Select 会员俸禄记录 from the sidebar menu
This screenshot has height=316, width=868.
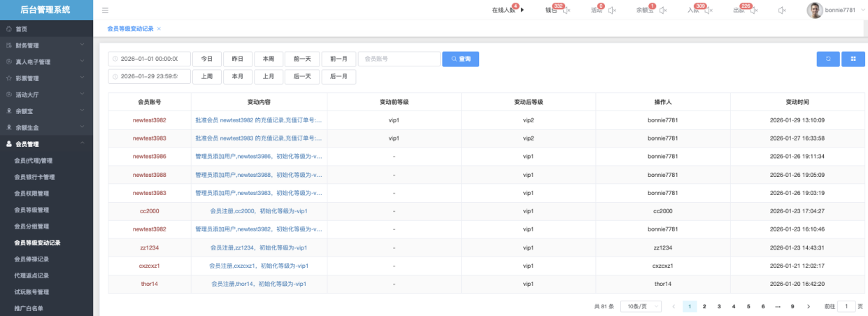[42, 259]
